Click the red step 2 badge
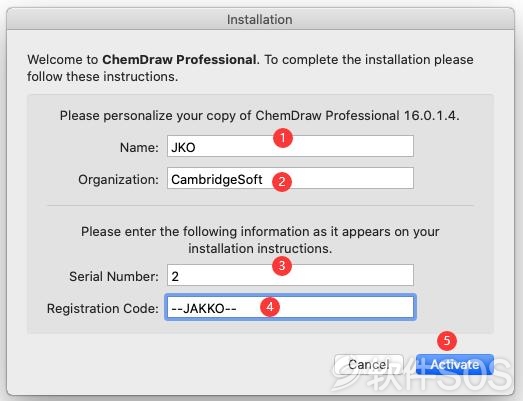This screenshot has height=401, width=523. 282,182
